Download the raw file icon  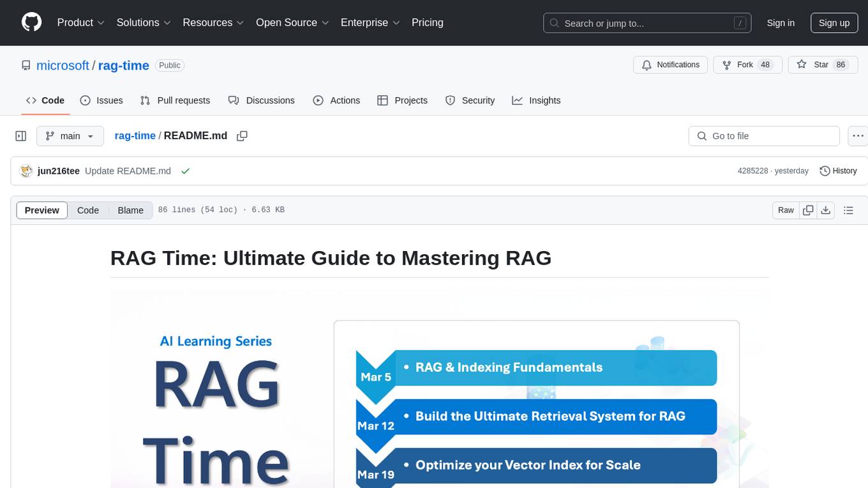pyautogui.click(x=825, y=210)
